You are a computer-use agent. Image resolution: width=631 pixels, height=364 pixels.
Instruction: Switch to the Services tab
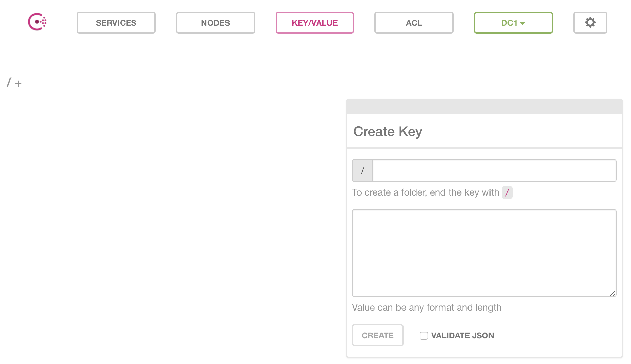click(x=116, y=23)
